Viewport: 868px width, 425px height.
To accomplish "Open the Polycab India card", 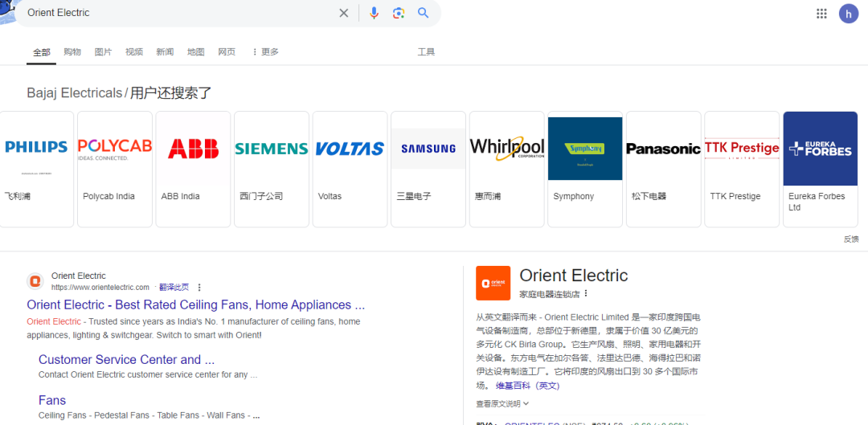I will click(x=115, y=170).
